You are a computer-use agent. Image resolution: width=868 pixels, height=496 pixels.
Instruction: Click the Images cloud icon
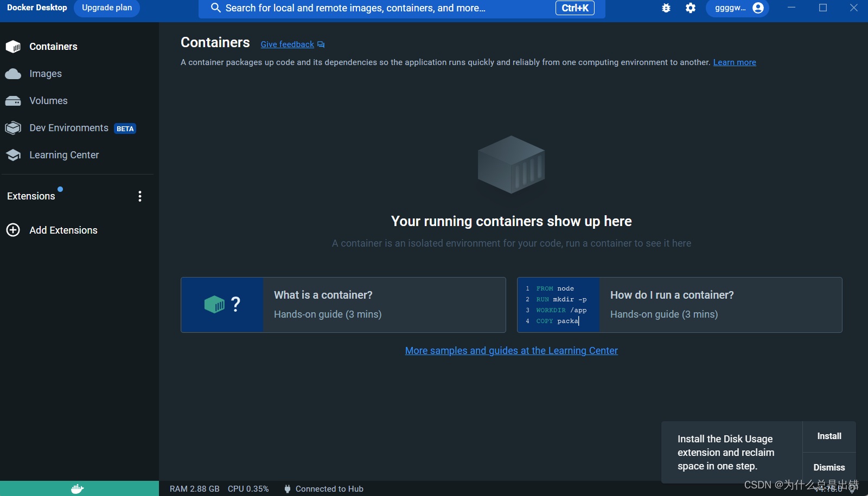pyautogui.click(x=13, y=74)
